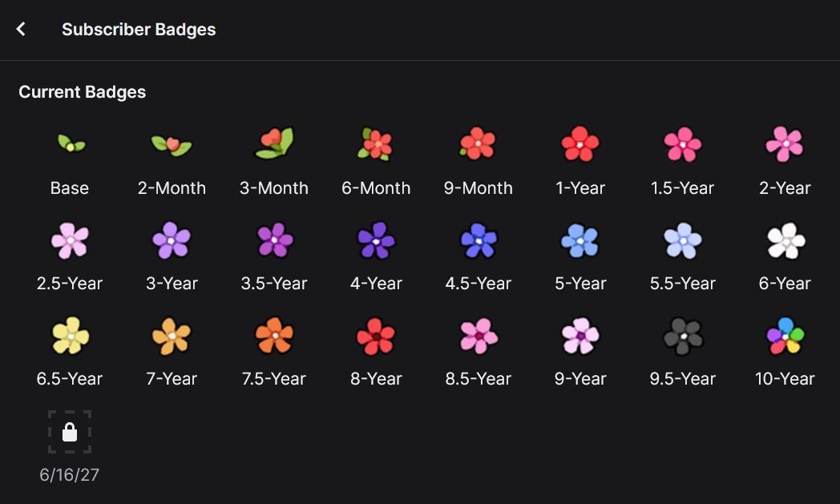
Task: Click the 2-Month sprout badge
Action: 172,144
